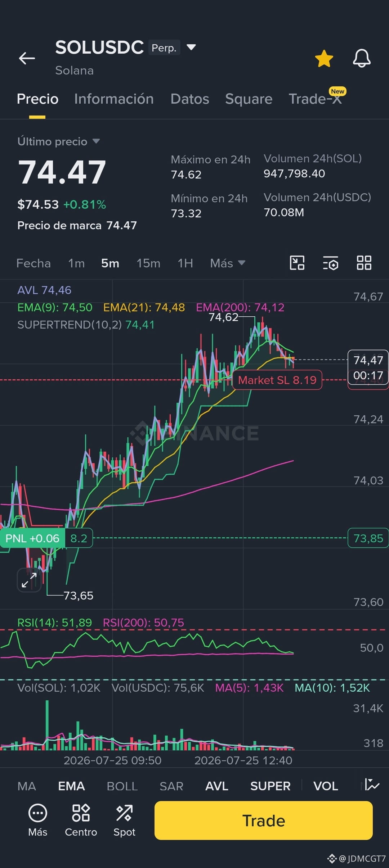
Task: Tap the EMA(21): 74,48 legend
Action: coord(144,307)
